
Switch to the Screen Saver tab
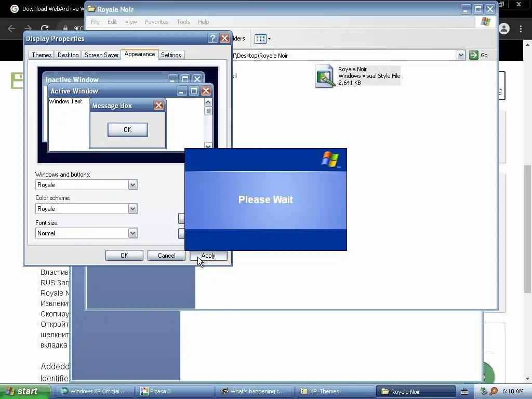(101, 55)
